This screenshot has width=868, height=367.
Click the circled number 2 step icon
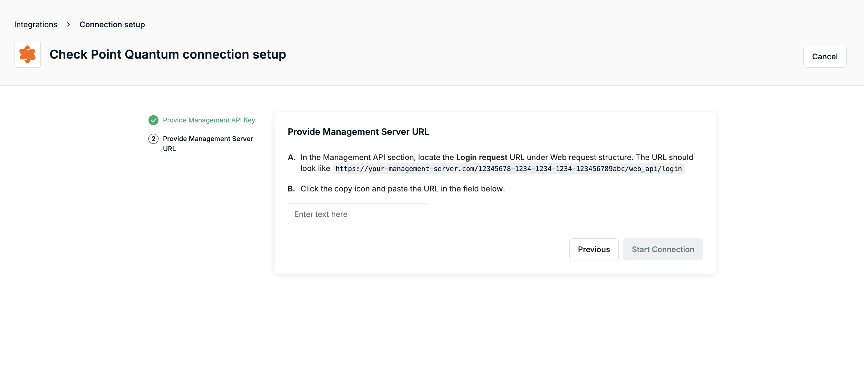click(153, 139)
